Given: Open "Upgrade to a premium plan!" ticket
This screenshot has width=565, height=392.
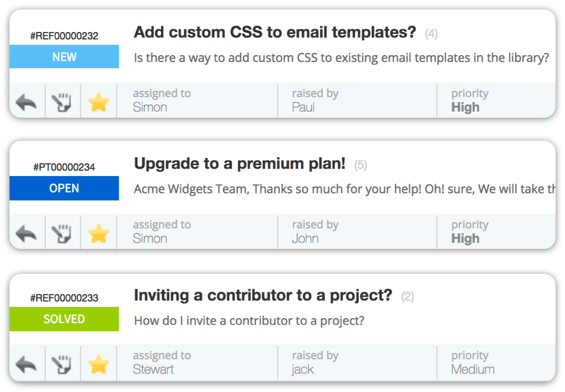Looking at the screenshot, I should coord(239,164).
